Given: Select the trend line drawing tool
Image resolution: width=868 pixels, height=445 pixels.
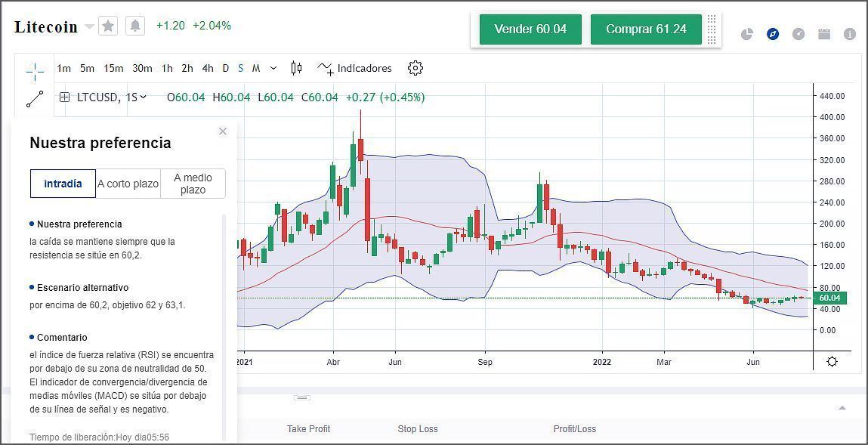Looking at the screenshot, I should click(x=35, y=99).
